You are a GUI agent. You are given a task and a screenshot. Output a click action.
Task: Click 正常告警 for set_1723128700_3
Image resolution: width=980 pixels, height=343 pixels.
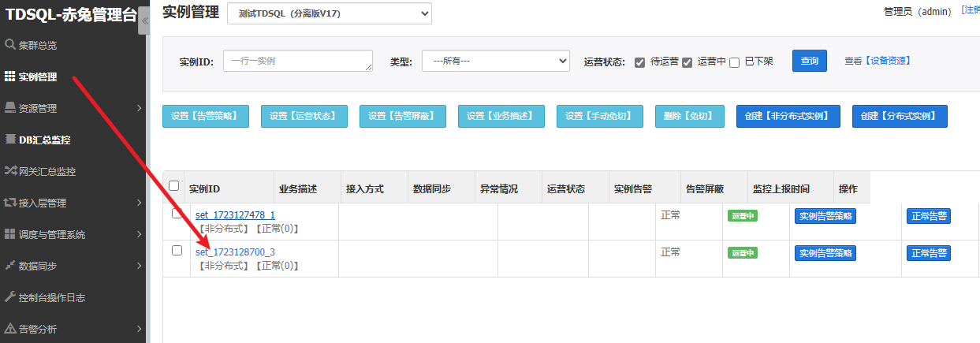click(929, 253)
